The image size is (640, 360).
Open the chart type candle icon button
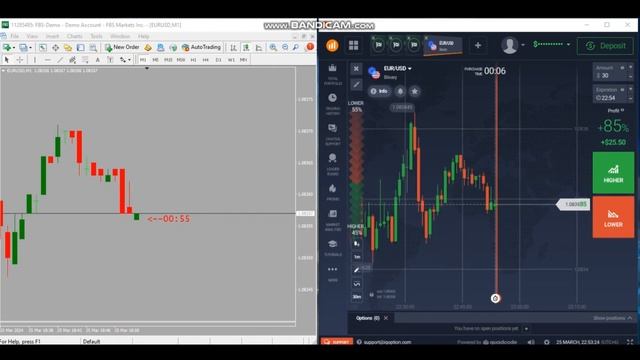[x=357, y=244]
